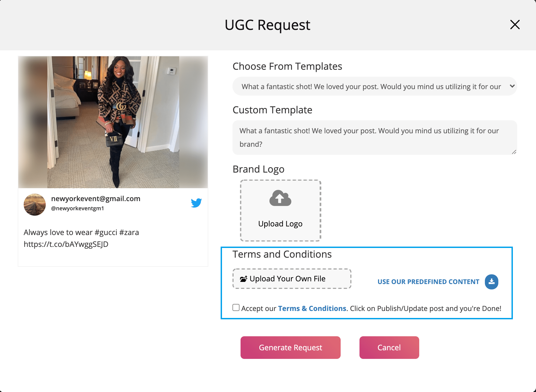
Task: Click Generate Request button
Action: coord(290,348)
